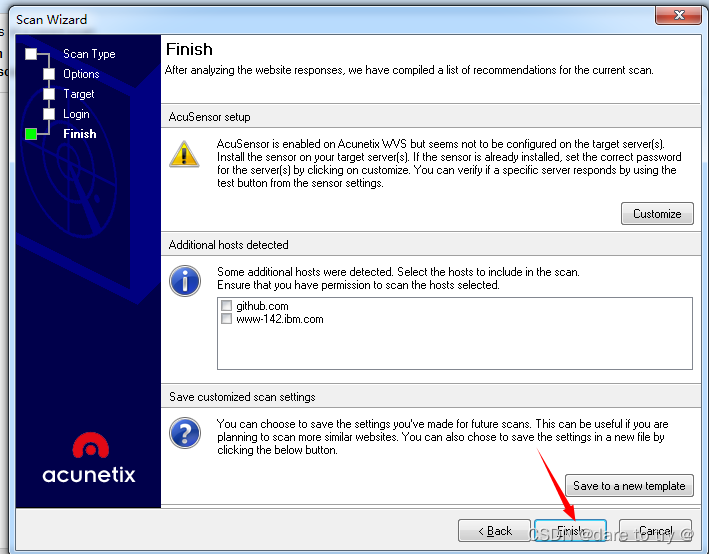Click the acunetix wordmark text
Viewport: 709px width, 554px height.
[x=89, y=474]
